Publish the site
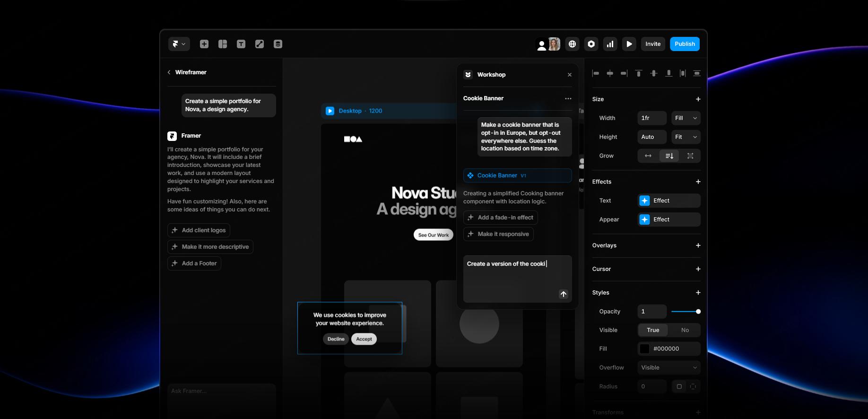This screenshot has width=868, height=419. coord(685,44)
